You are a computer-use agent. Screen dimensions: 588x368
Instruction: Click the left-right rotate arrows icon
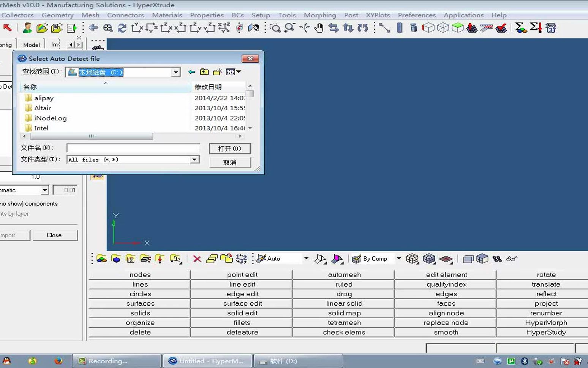pyautogui.click(x=334, y=28)
